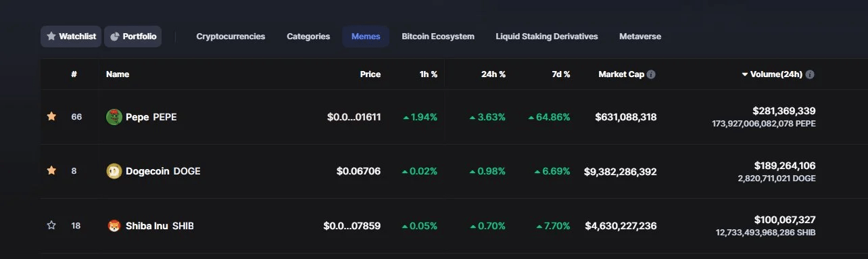The width and height of the screenshot is (868, 259).
Task: Unstar Dogecoin in the watchlist column
Action: 51,170
